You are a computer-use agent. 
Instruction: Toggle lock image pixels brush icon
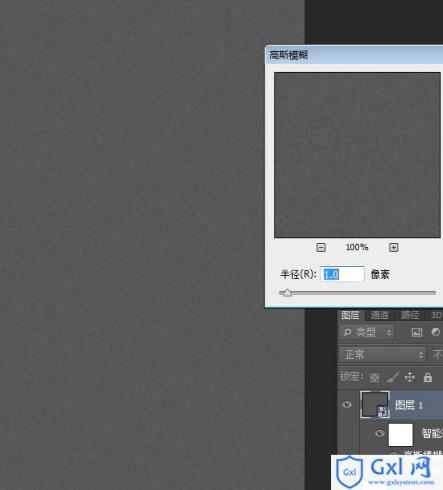pos(392,377)
